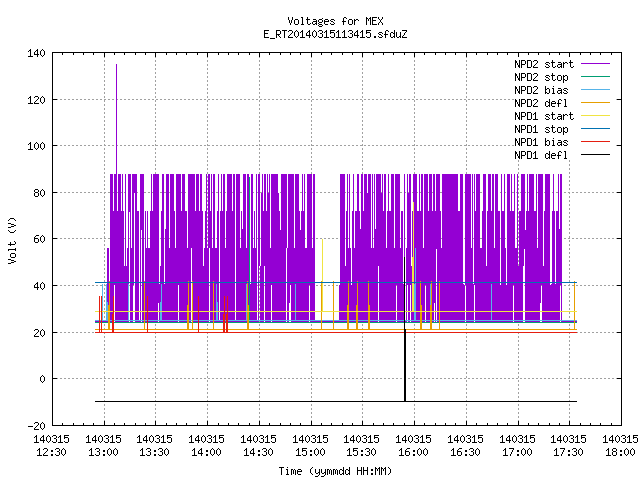Click the blue NPD1 stop legend line sample
Screen dimensions: 640x480
pos(595,129)
